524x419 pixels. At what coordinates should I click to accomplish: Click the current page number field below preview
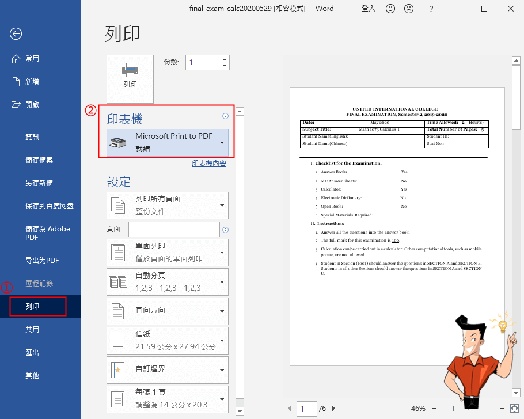307,409
